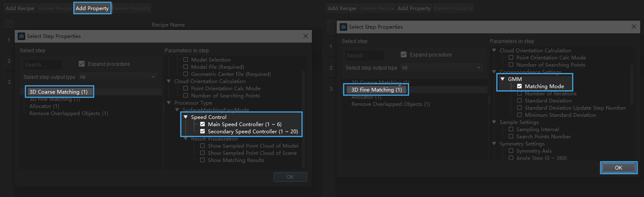Screen dimensions: 644x197
Task: Select 3D Coarse Matching step in left list
Action: tap(59, 92)
